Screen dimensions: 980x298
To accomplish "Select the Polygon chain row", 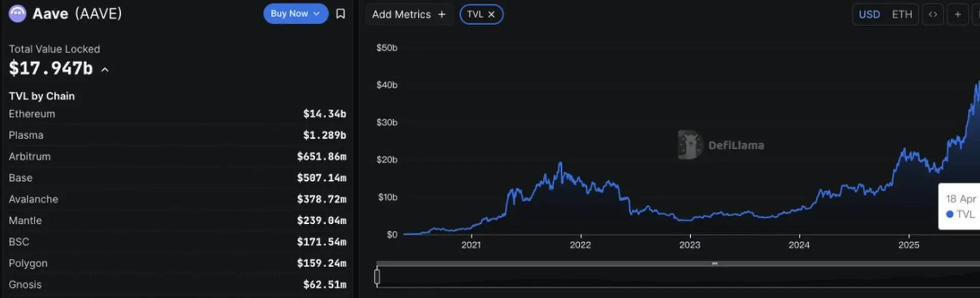I will click(x=177, y=263).
